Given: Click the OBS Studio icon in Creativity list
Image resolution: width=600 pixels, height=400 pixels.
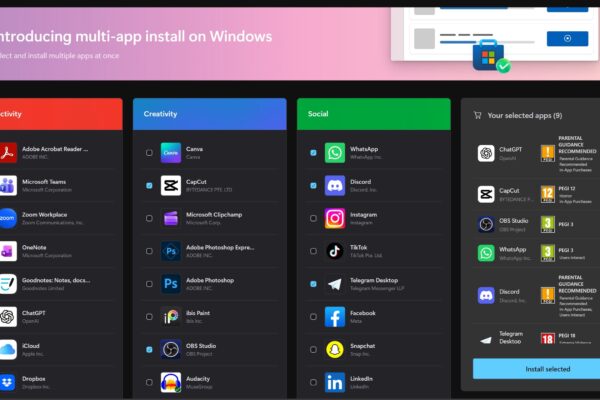Looking at the screenshot, I should click(171, 349).
